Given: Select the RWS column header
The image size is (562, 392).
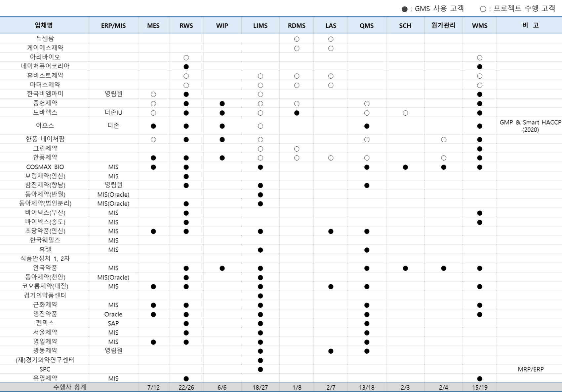Looking at the screenshot, I should (x=186, y=26).
